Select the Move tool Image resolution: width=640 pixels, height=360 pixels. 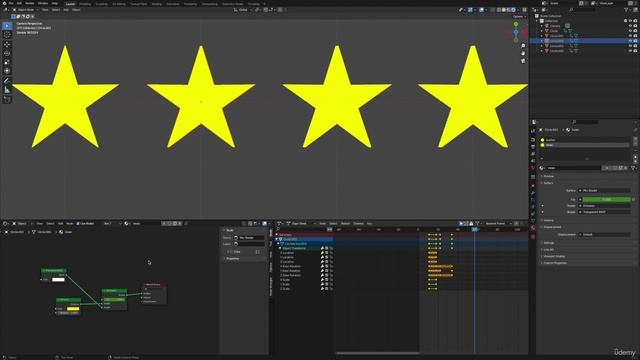pyautogui.click(x=7, y=44)
